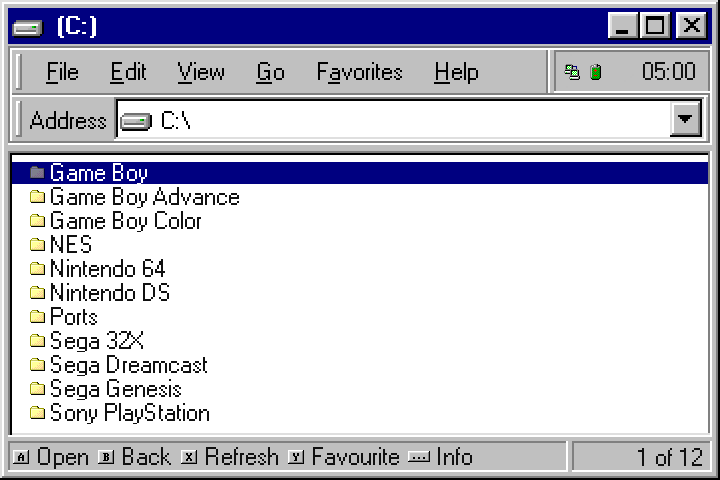Click the NES folder icon
Viewport: 720px width, 480px height.
click(x=37, y=244)
